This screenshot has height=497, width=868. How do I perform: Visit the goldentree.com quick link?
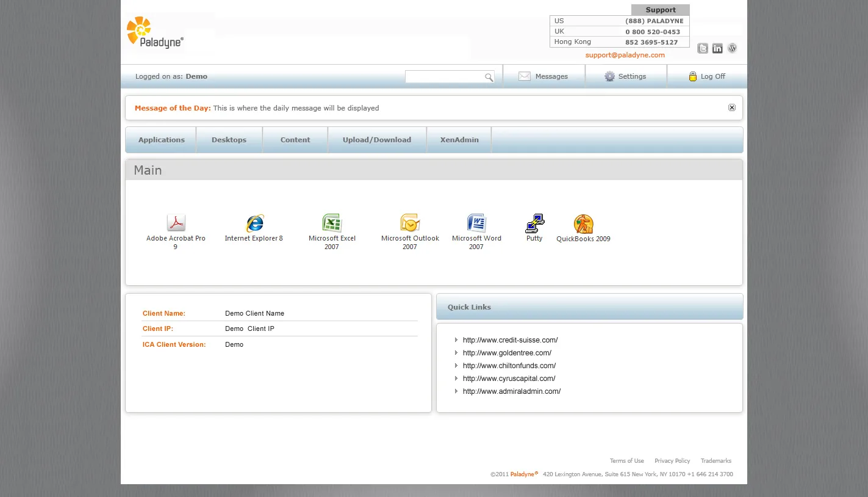point(507,353)
